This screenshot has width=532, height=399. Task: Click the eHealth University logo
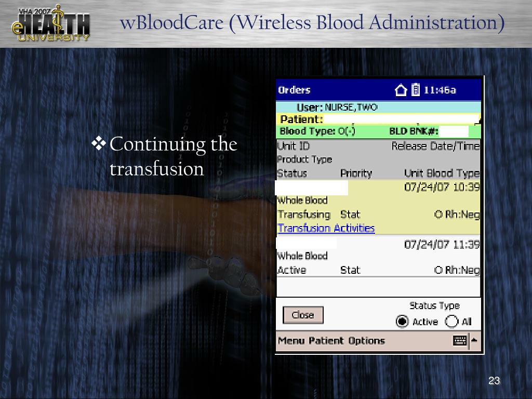[x=51, y=23]
